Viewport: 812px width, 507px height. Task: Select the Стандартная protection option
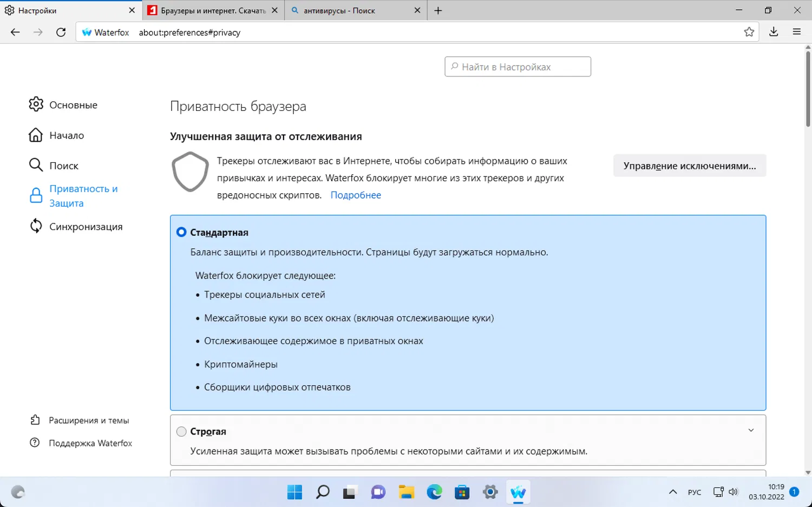181,232
